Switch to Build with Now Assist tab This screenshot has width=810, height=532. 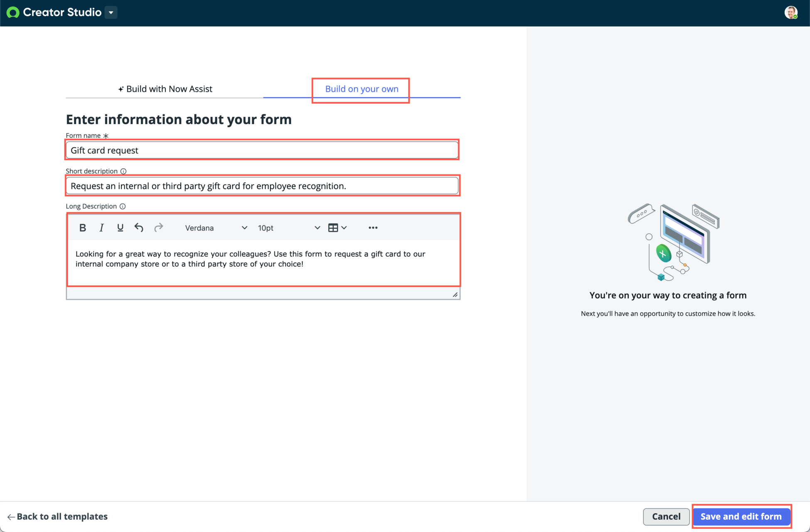(165, 89)
